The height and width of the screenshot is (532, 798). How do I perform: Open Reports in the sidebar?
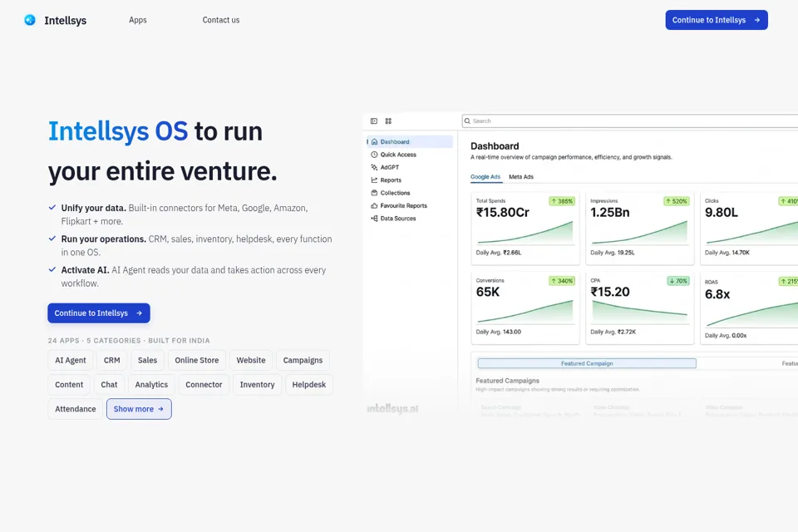(391, 180)
